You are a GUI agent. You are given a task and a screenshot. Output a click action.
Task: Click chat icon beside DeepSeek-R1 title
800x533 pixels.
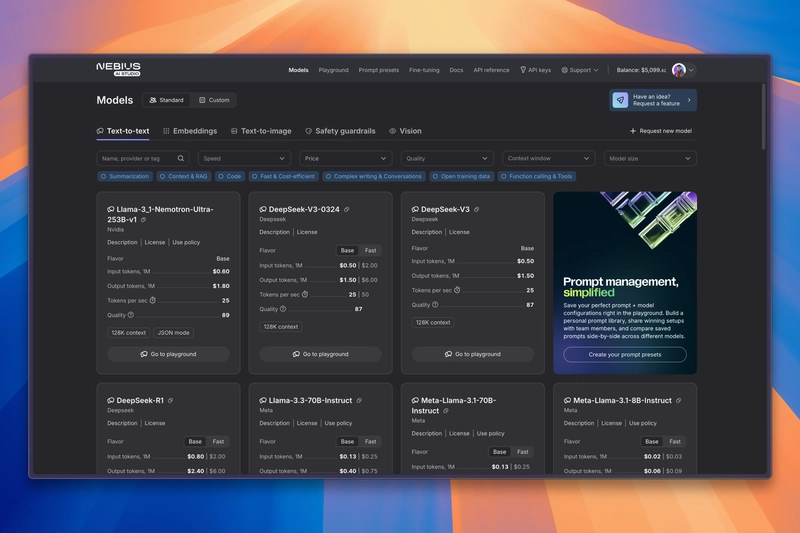tap(111, 401)
